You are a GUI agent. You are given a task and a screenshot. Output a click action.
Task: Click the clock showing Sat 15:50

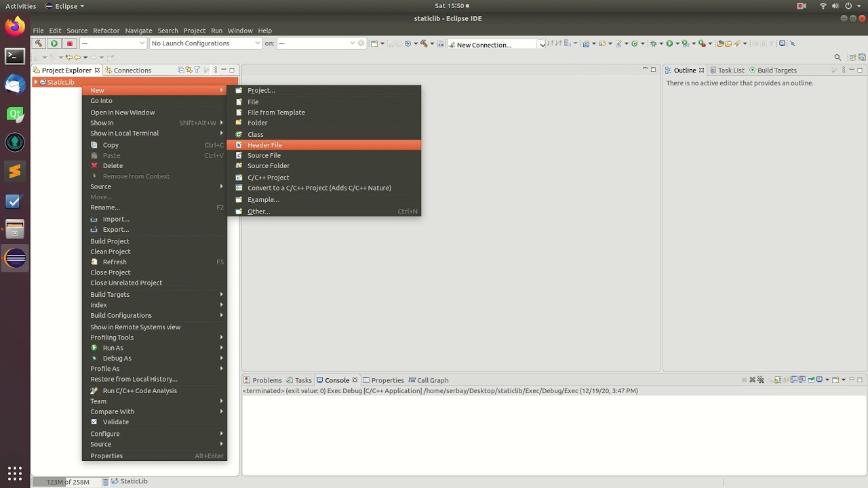[450, 6]
